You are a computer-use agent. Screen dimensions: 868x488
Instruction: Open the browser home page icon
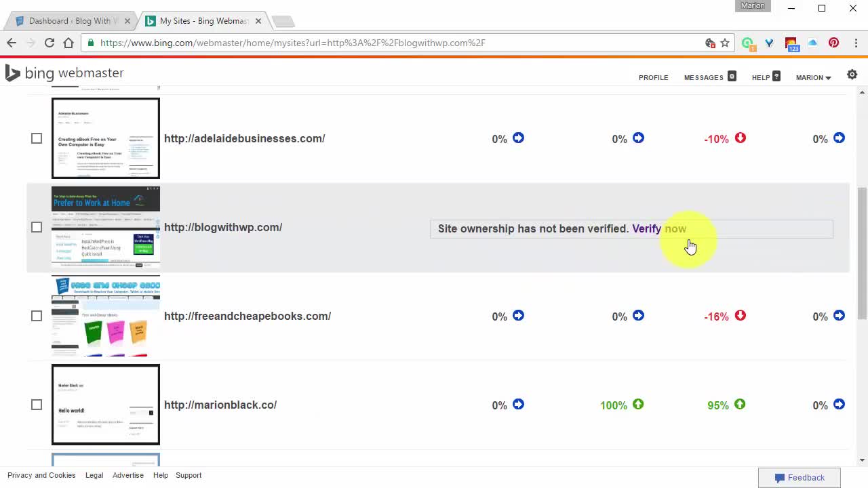point(68,43)
